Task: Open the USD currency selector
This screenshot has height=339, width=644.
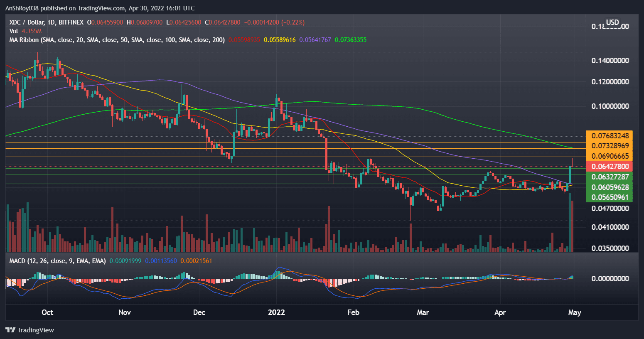Action: pyautogui.click(x=612, y=22)
